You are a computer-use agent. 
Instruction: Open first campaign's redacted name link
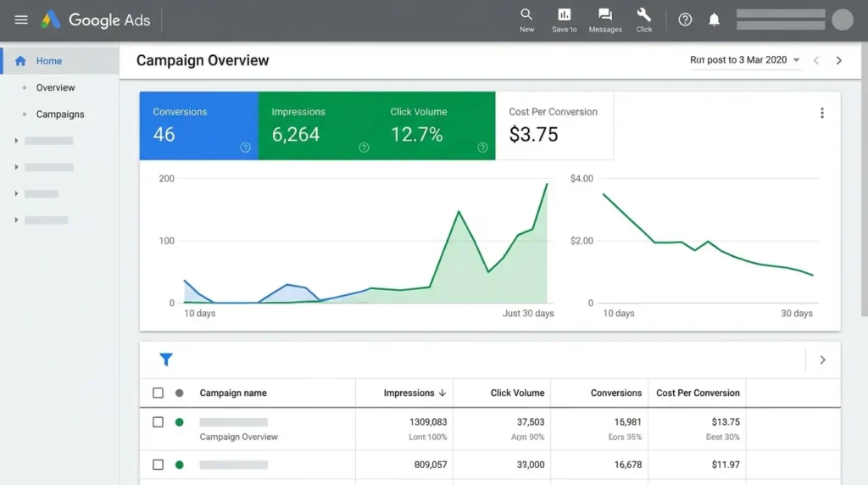[x=234, y=422]
